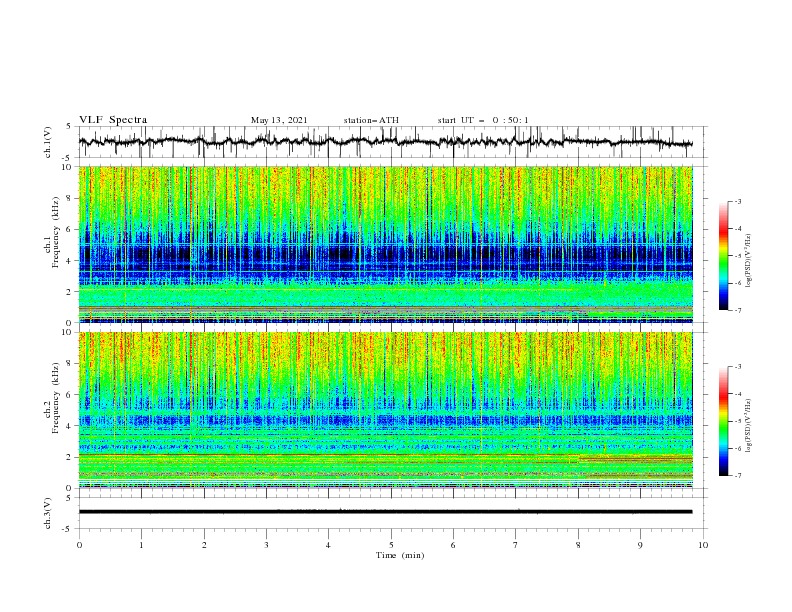792x612 pixels.
Task: Click the "-3" tick on ch.1 color bar
Action: 737,201
